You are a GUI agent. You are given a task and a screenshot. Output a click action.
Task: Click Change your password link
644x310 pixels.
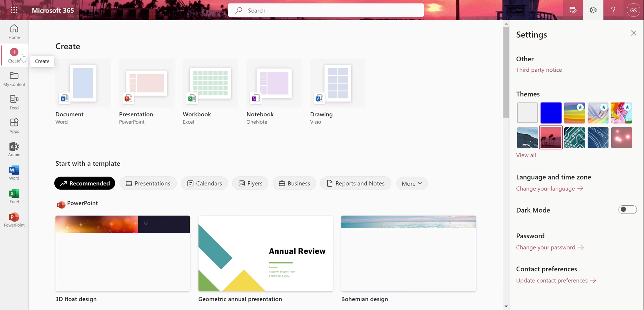pyautogui.click(x=550, y=247)
